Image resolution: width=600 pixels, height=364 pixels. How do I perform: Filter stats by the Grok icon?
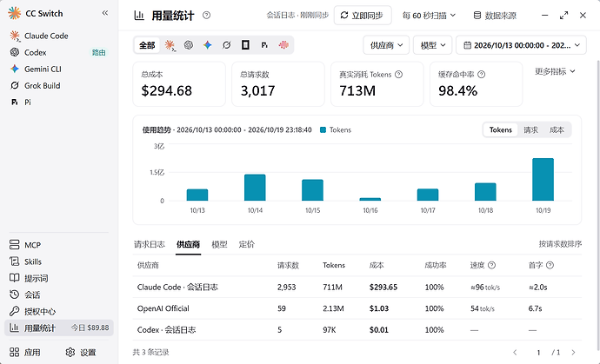(x=227, y=45)
